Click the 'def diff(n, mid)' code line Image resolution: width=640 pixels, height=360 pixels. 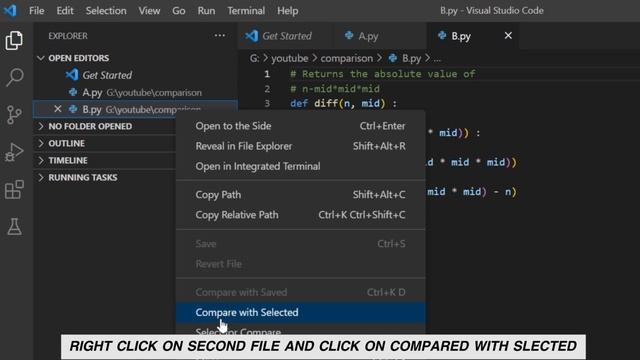pos(343,104)
